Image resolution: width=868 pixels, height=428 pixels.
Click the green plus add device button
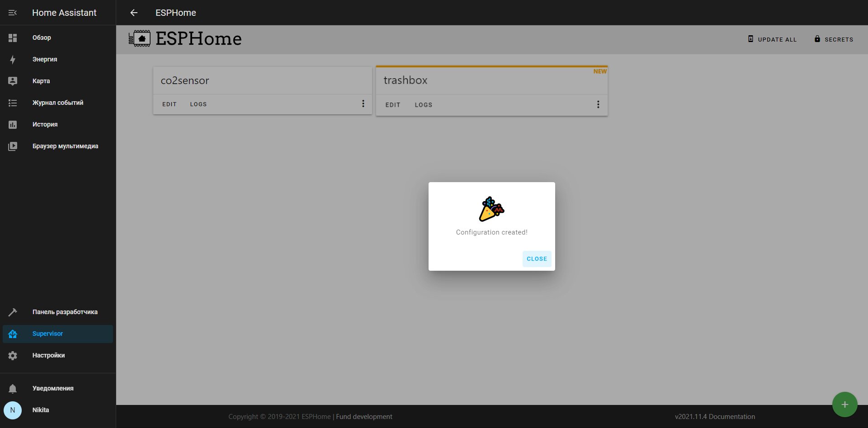point(844,404)
